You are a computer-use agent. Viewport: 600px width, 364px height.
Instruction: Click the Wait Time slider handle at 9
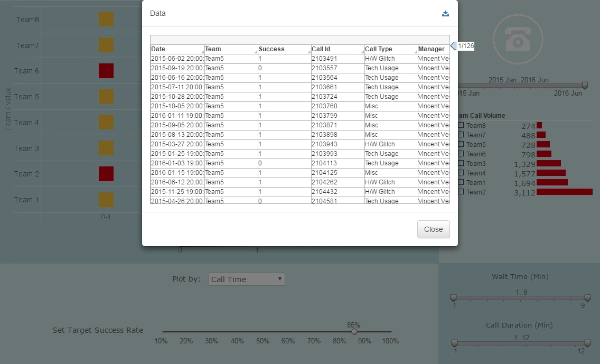(x=587, y=297)
